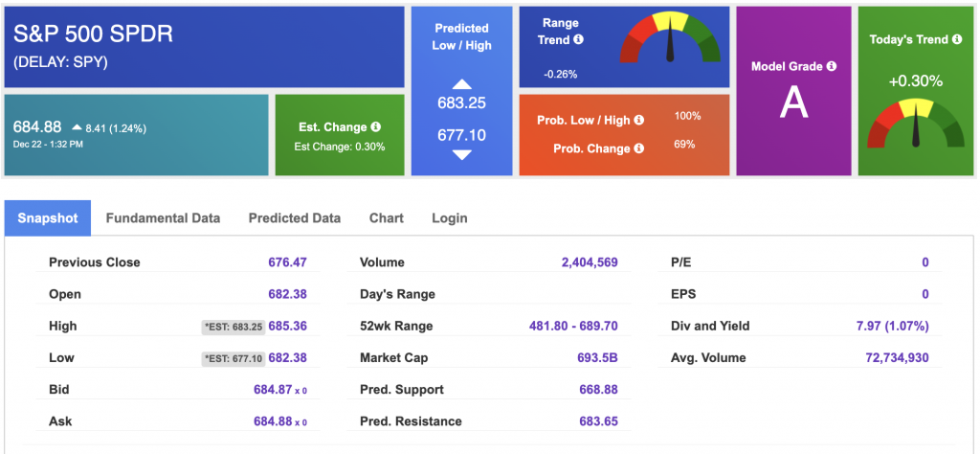Open the Chart tab
980x454 pixels.
(x=387, y=218)
